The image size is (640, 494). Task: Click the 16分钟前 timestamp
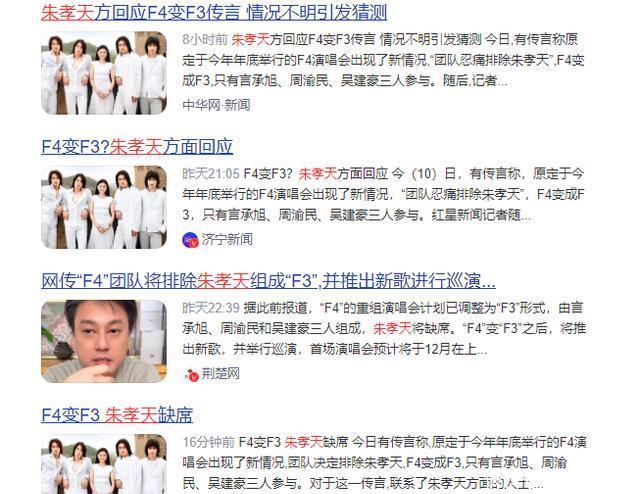pos(209,442)
